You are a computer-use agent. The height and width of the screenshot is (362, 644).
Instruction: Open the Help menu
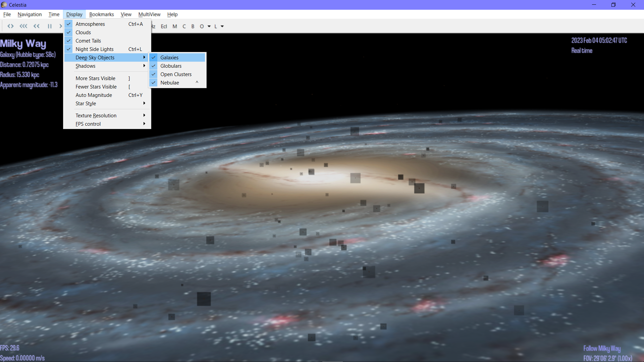(172, 14)
